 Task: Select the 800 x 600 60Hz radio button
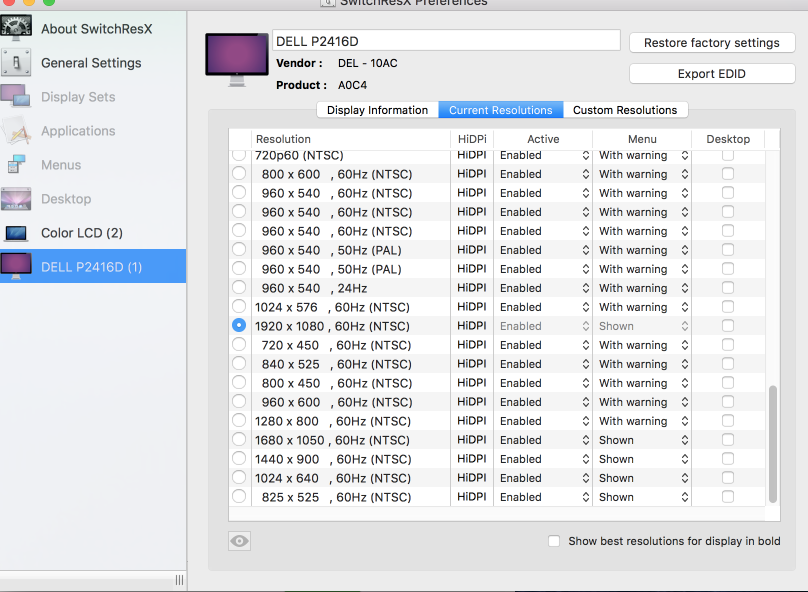point(239,173)
